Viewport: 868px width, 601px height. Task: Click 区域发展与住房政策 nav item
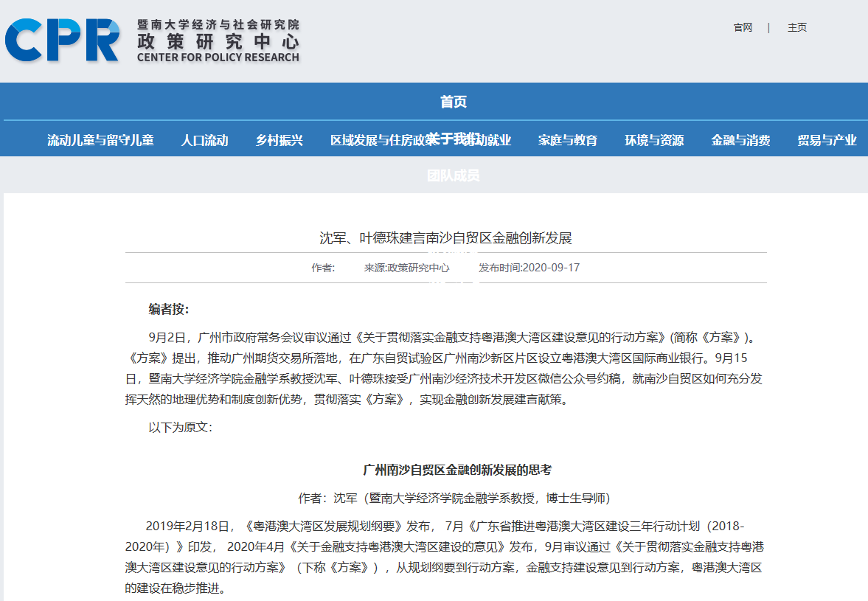(x=376, y=141)
